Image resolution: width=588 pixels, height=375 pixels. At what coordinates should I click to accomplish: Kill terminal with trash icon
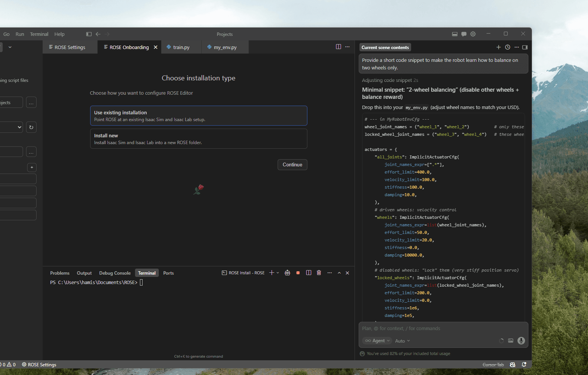pyautogui.click(x=319, y=273)
